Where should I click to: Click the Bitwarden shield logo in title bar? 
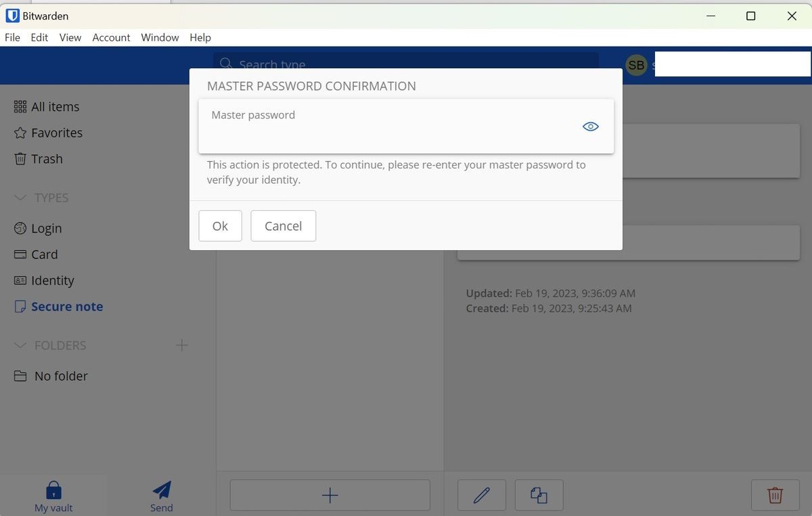click(x=12, y=16)
